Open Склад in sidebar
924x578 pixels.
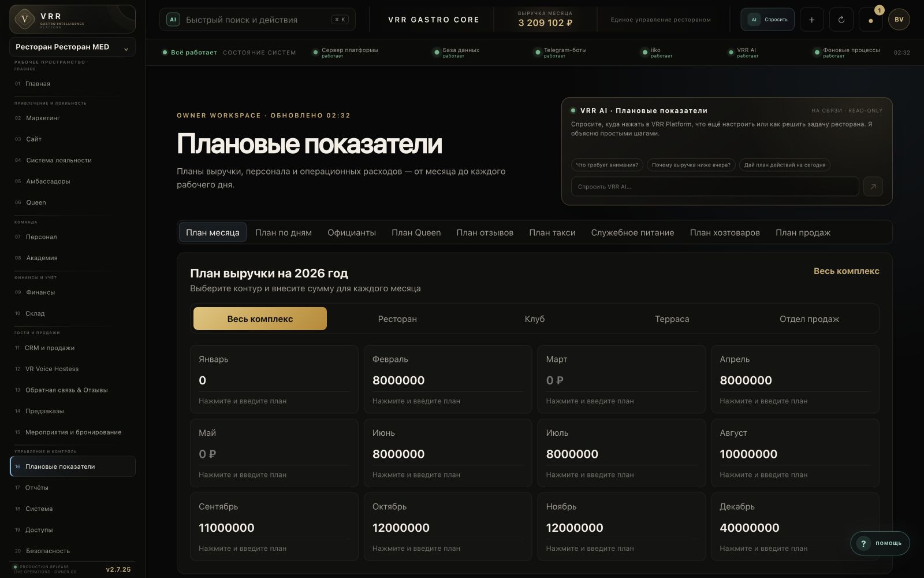coord(72,313)
